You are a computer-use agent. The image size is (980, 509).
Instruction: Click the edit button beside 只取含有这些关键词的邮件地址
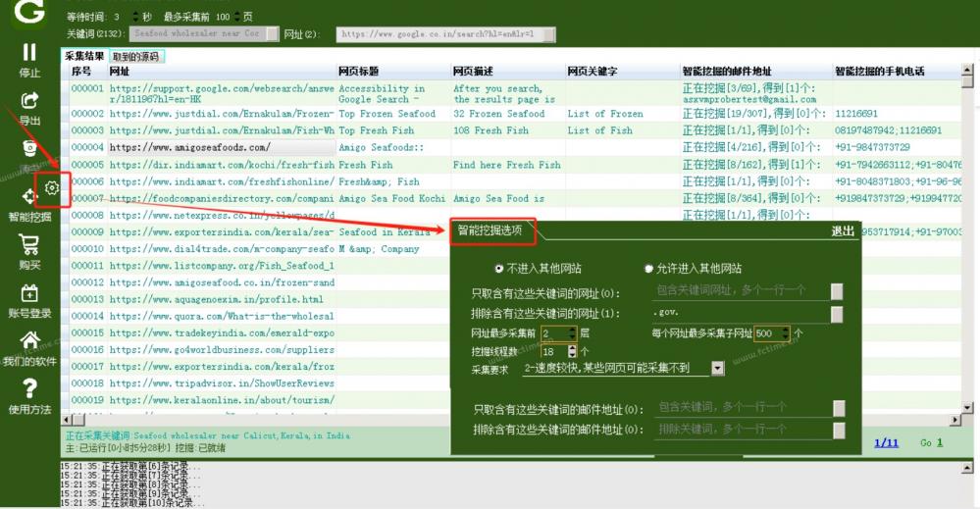[x=839, y=408]
